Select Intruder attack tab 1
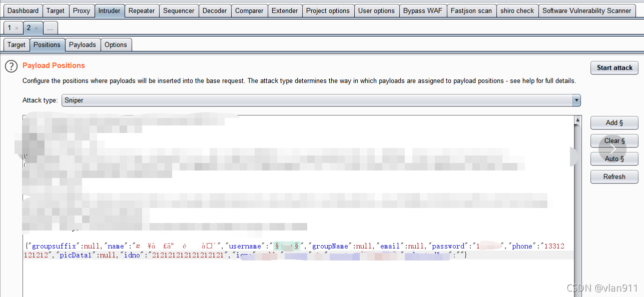The width and height of the screenshot is (644, 297). tap(9, 28)
